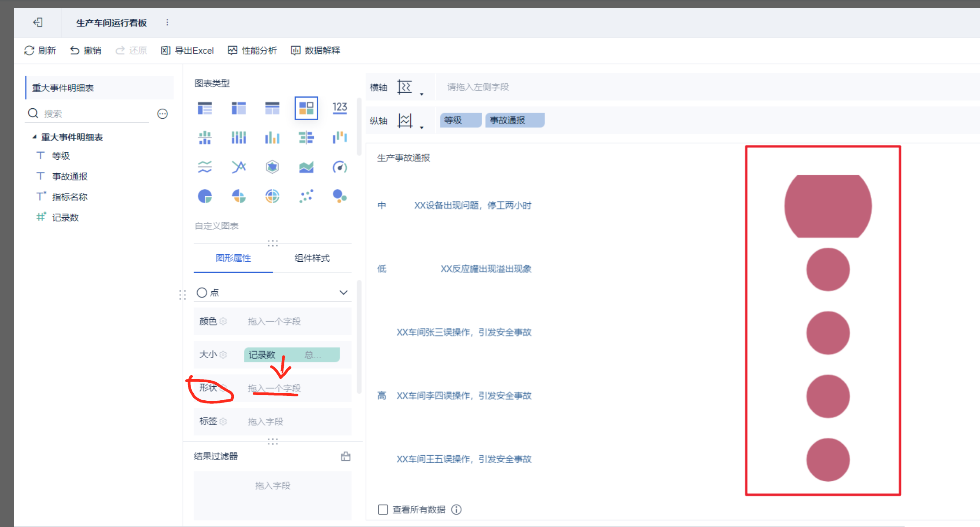This screenshot has width=980, height=527.
Task: Select the pie chart type icon
Action: pyautogui.click(x=205, y=196)
